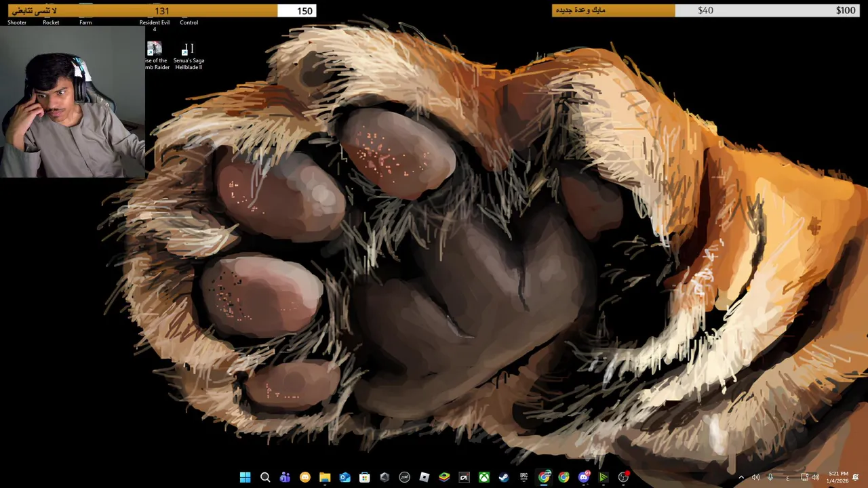
Task: Launch BlueStacks from the taskbar
Action: (x=444, y=477)
